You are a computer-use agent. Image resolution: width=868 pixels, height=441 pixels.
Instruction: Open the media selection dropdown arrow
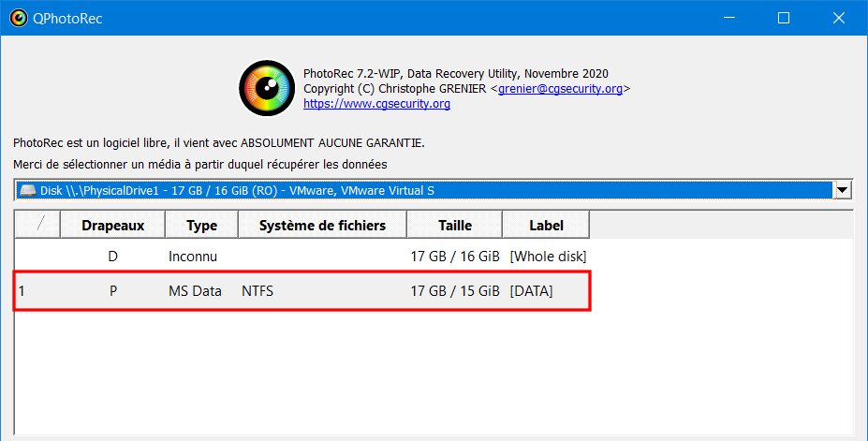[843, 190]
